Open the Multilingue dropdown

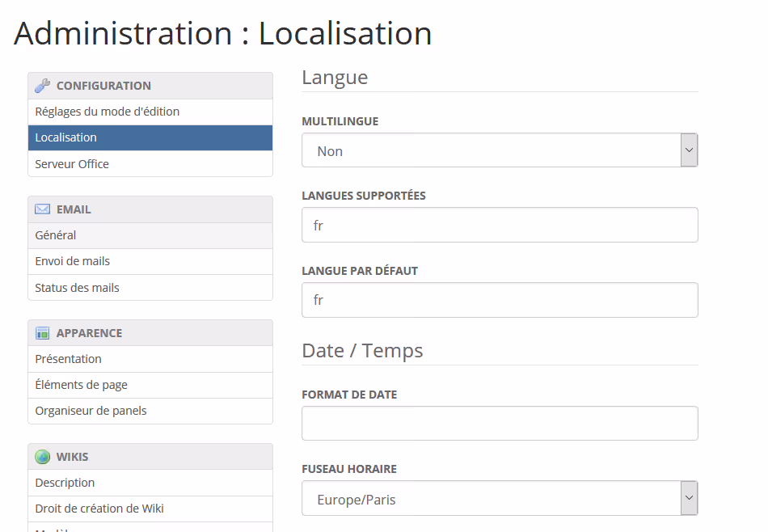pos(499,151)
